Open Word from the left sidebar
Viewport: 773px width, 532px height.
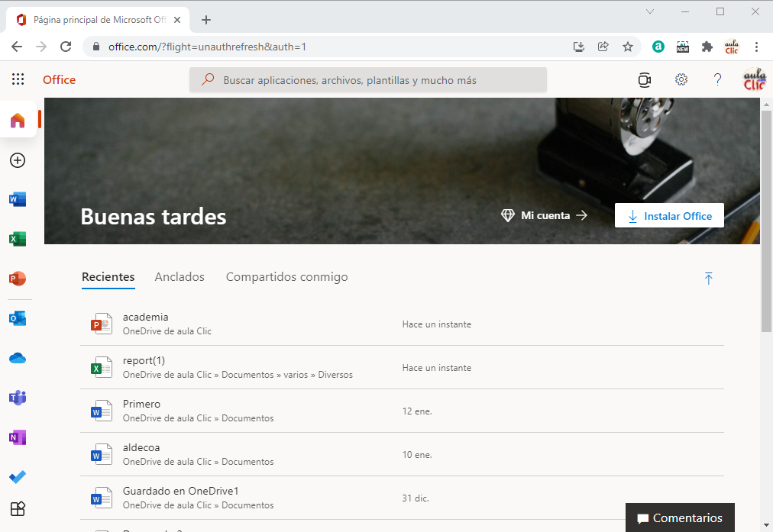point(18,199)
